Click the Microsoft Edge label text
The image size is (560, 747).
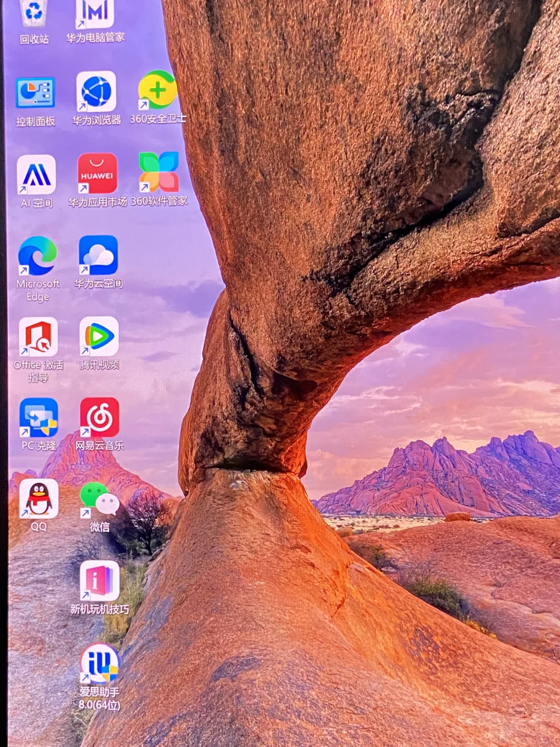38,290
